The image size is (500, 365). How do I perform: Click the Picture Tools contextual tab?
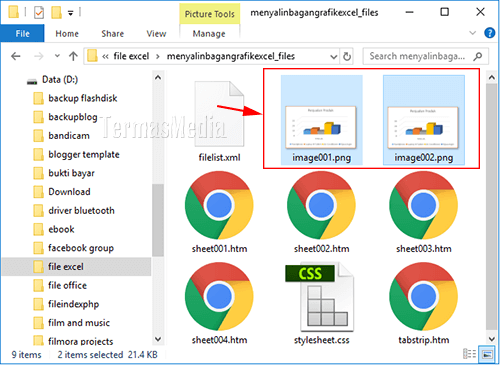(x=210, y=14)
